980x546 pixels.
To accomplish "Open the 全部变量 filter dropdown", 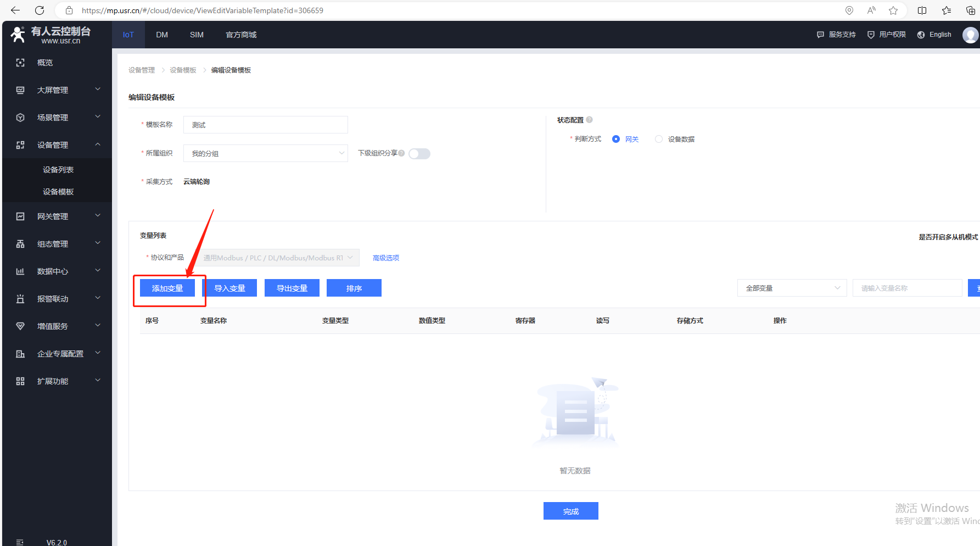I will tap(792, 288).
